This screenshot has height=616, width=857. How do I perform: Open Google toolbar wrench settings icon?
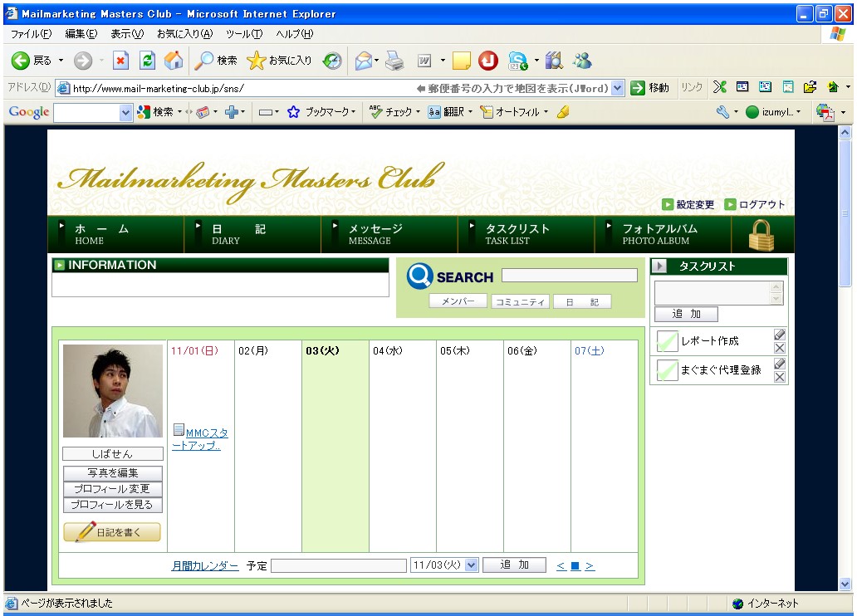coord(722,112)
